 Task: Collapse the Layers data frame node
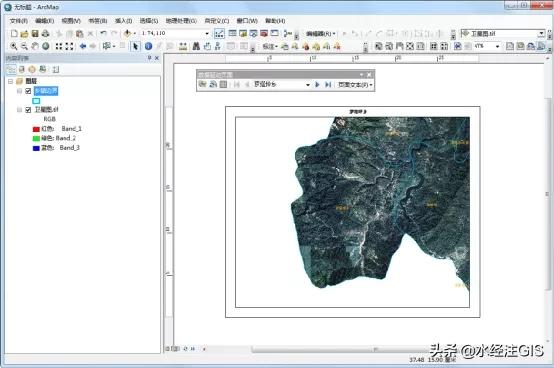point(10,81)
